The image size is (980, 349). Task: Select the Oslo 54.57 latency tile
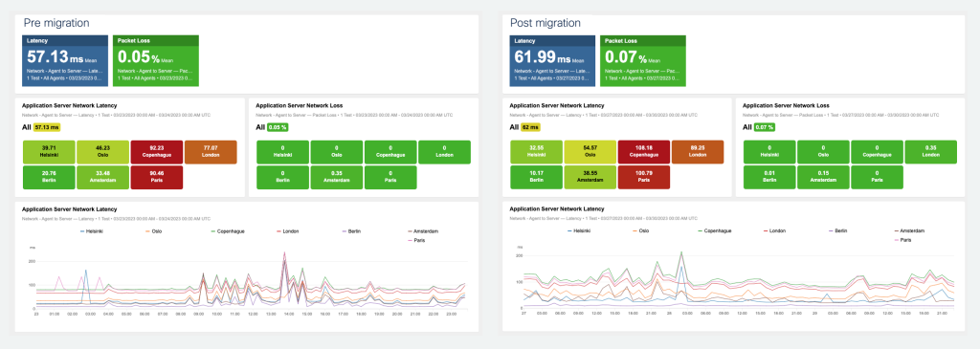pyautogui.click(x=590, y=152)
